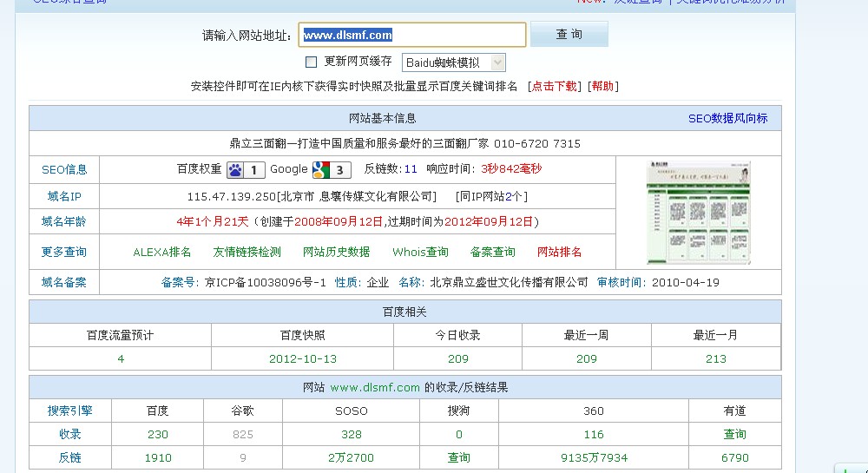868x473 pixels.
Task: Click the 域名备案 row label
Action: click(x=64, y=283)
